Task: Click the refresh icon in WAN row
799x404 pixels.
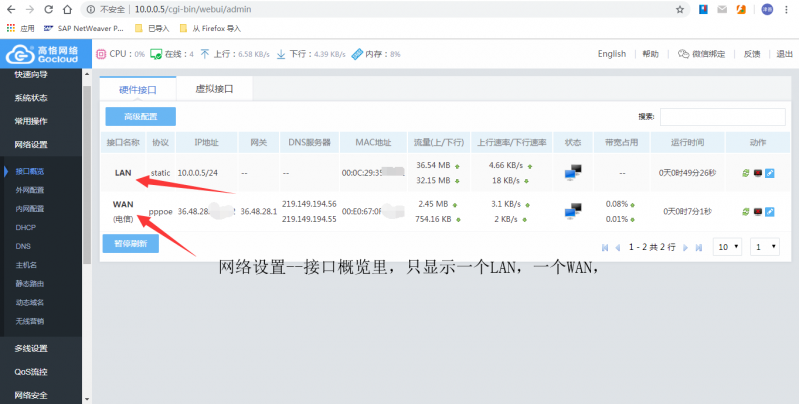Action: tap(745, 211)
